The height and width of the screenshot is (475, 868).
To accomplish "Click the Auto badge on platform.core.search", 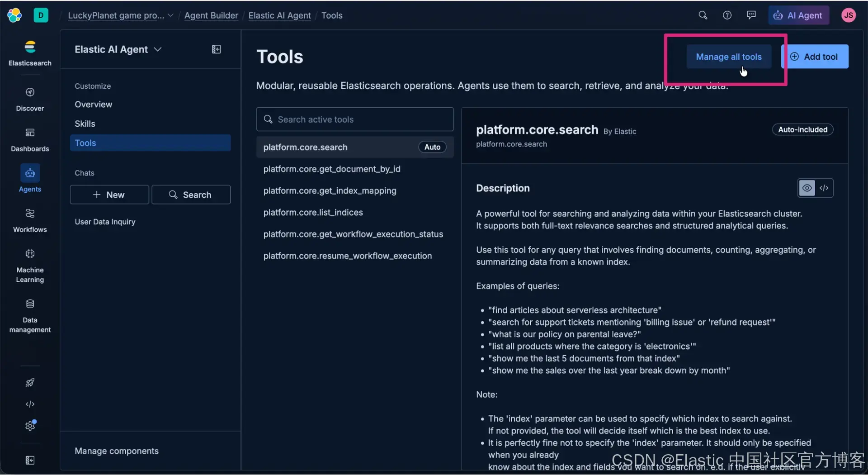I will (x=432, y=147).
